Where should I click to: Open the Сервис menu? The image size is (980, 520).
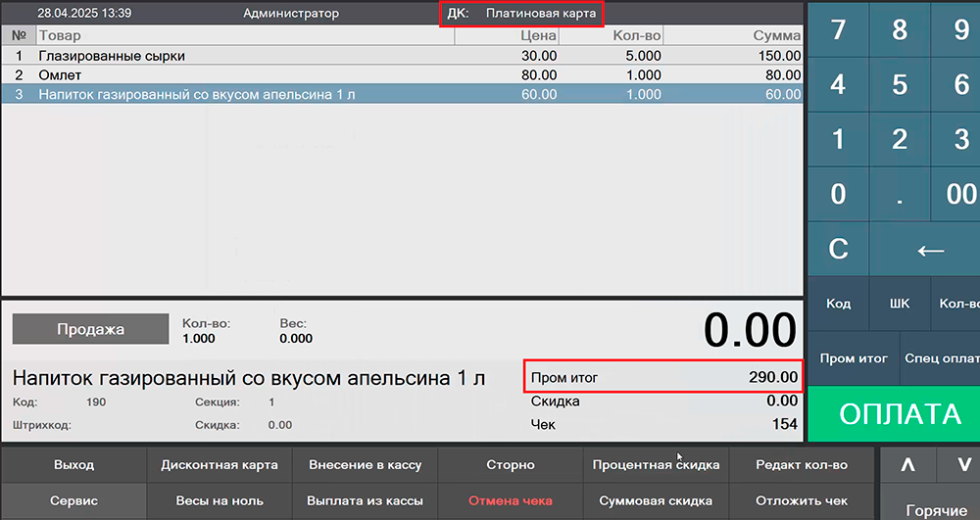pos(74,500)
